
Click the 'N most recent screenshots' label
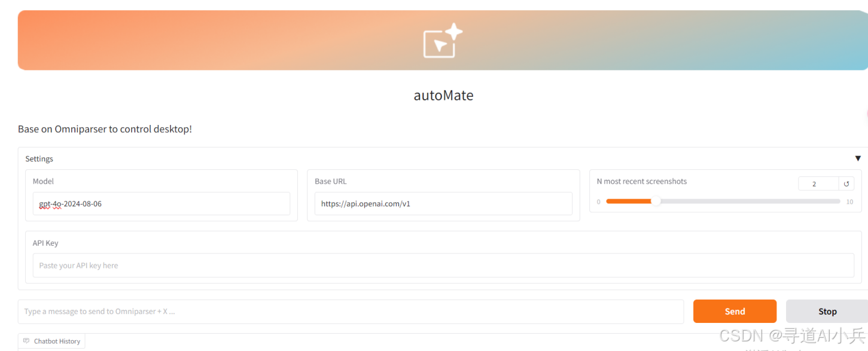pyautogui.click(x=642, y=181)
